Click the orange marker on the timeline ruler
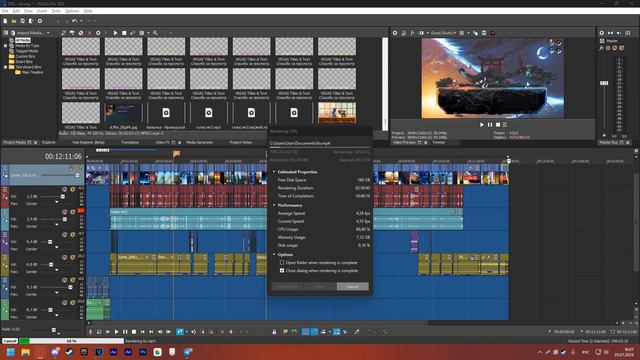640x360 pixels. tap(176, 153)
